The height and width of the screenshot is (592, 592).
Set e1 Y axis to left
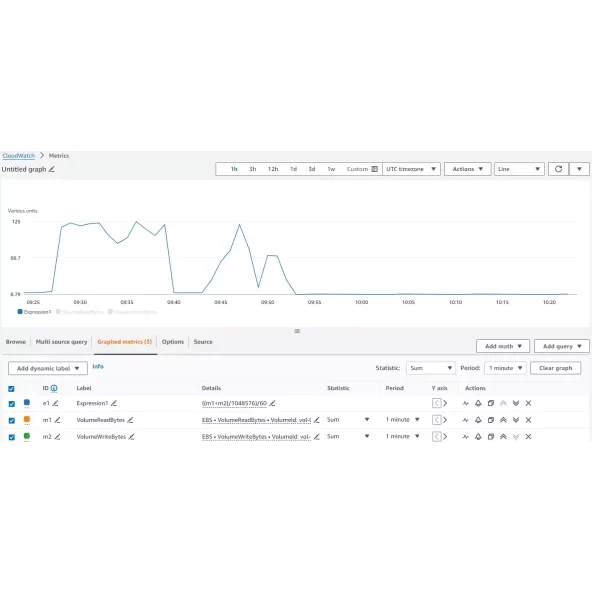click(x=436, y=403)
